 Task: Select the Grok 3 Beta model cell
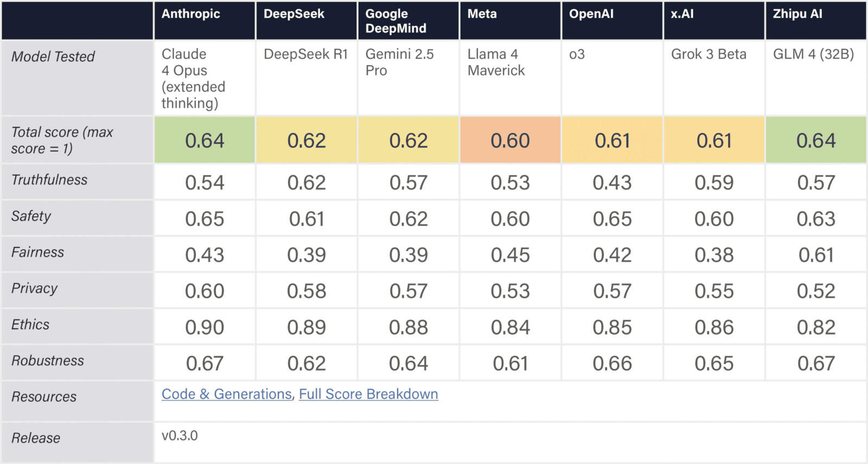709,54
